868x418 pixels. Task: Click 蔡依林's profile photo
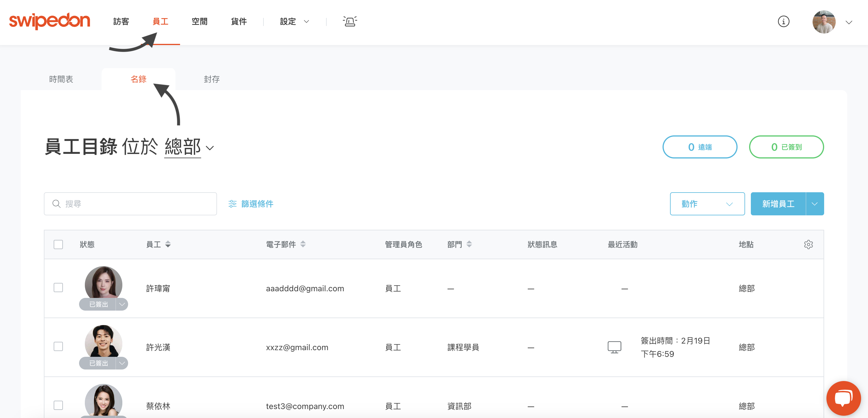click(x=103, y=400)
